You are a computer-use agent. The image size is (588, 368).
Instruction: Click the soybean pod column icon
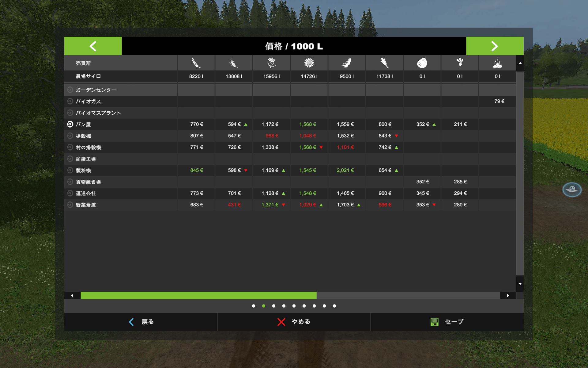(x=347, y=63)
